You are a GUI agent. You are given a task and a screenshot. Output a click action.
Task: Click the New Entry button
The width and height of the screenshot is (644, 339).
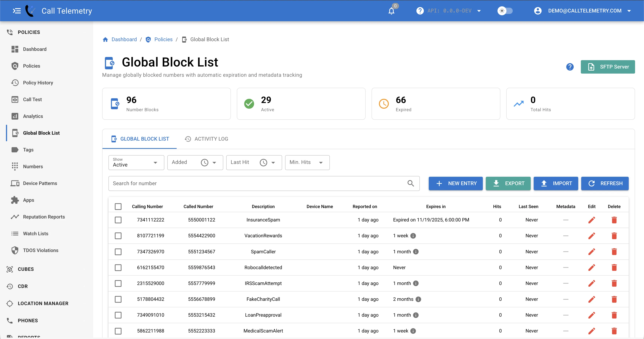[x=455, y=183]
